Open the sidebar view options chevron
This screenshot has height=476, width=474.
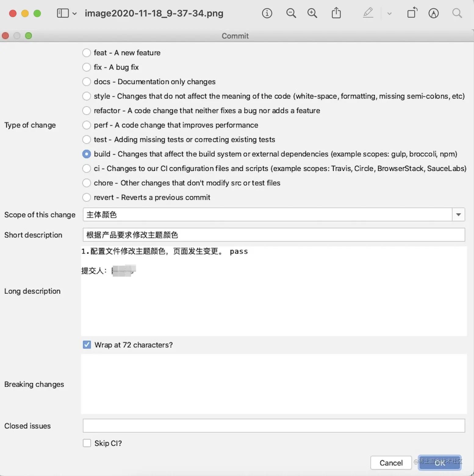[x=74, y=13]
